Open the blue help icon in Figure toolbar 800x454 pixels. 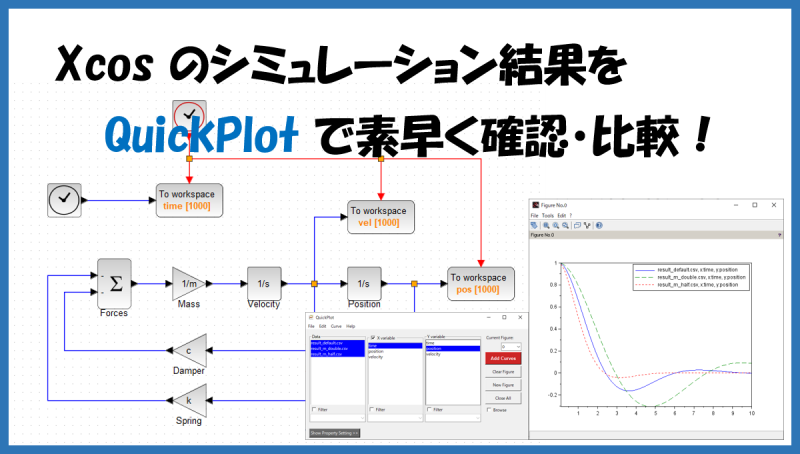point(599,225)
